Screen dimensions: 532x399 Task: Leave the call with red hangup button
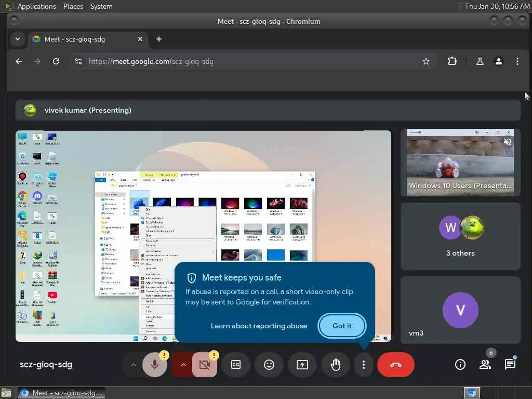click(x=395, y=365)
